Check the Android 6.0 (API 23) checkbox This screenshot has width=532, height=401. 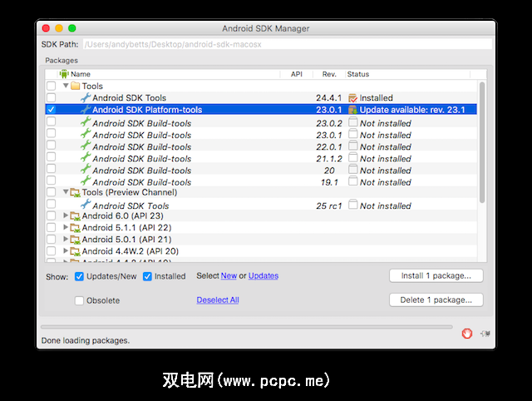52,216
